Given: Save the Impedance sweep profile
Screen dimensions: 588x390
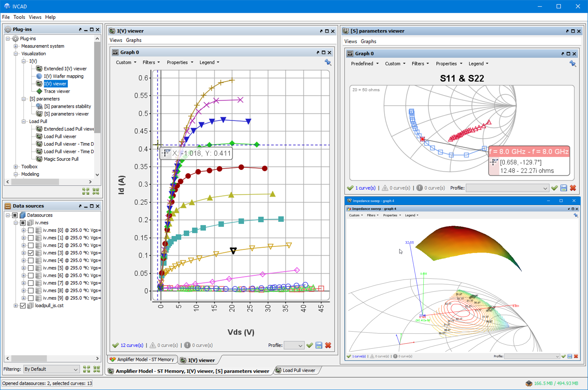Looking at the screenshot, I should click(x=570, y=356).
